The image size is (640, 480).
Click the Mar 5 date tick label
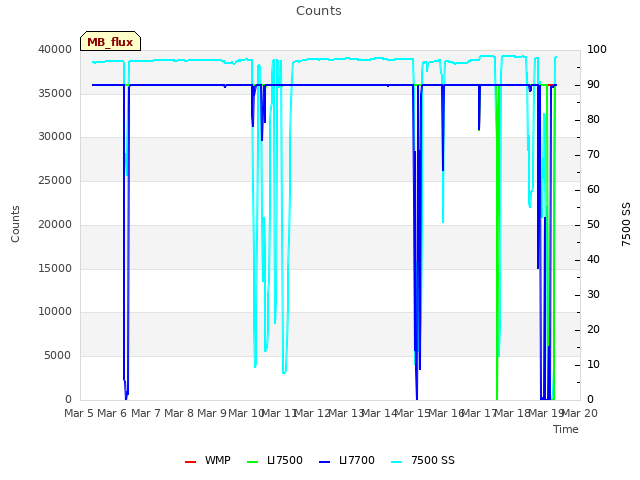pos(80,413)
